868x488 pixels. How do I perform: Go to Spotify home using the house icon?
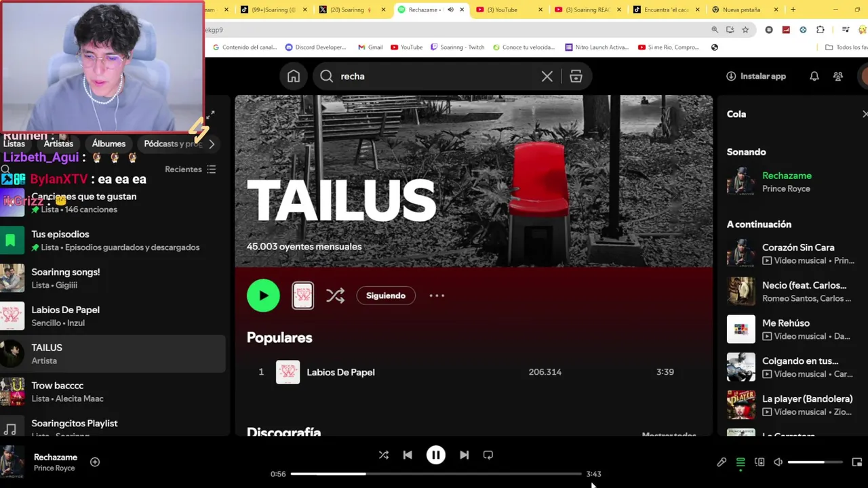tap(294, 77)
